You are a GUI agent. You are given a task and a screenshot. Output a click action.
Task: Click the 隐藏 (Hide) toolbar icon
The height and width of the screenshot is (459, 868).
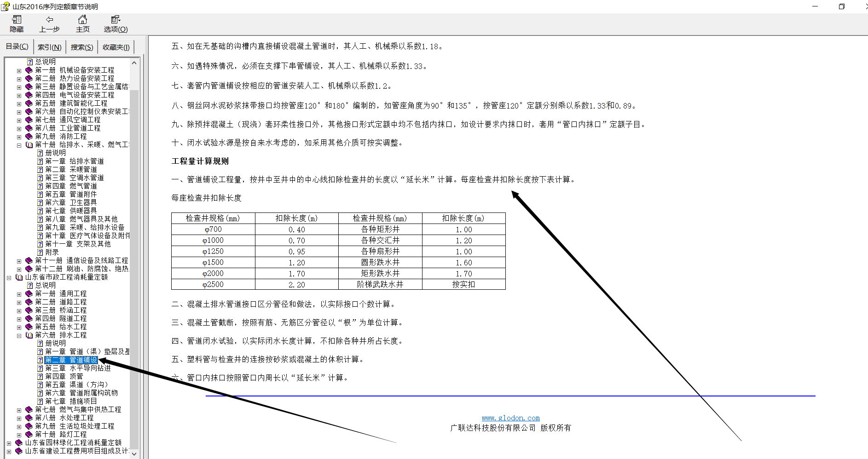tap(17, 19)
